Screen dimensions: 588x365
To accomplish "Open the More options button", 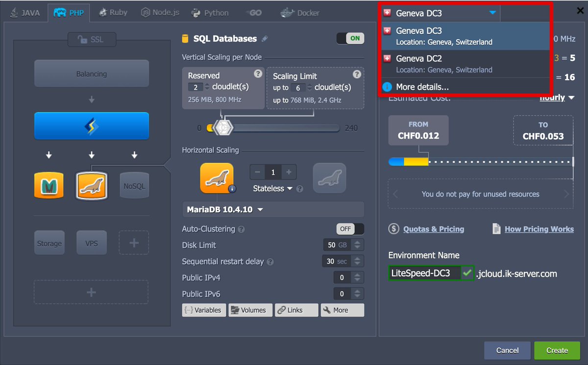I will (343, 310).
